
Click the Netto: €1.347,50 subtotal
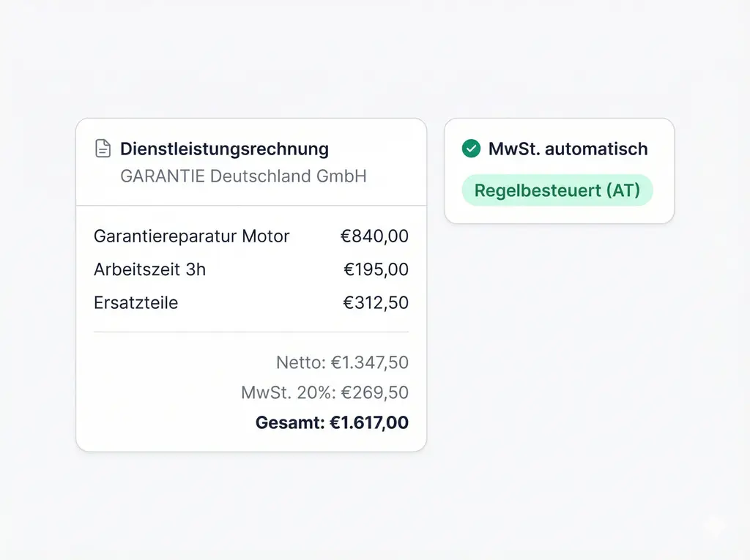342,362
